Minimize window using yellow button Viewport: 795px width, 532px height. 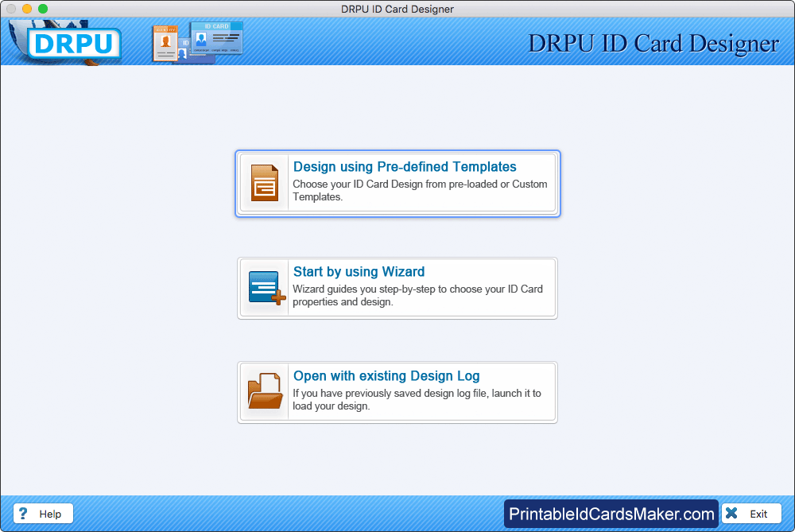click(x=27, y=9)
